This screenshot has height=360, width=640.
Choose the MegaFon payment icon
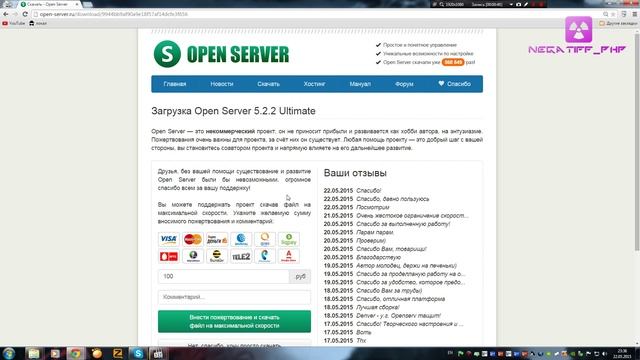(x=193, y=256)
